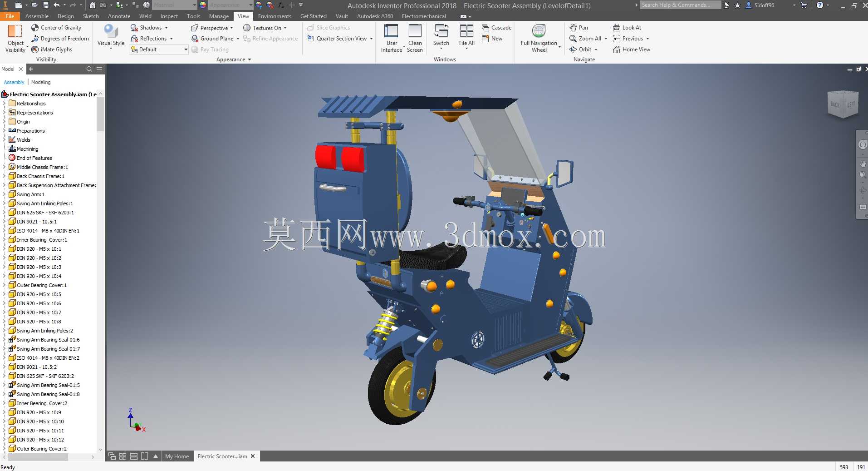Expand the Appearance panel dropdown
Image resolution: width=868 pixels, height=471 pixels.
coord(234,59)
